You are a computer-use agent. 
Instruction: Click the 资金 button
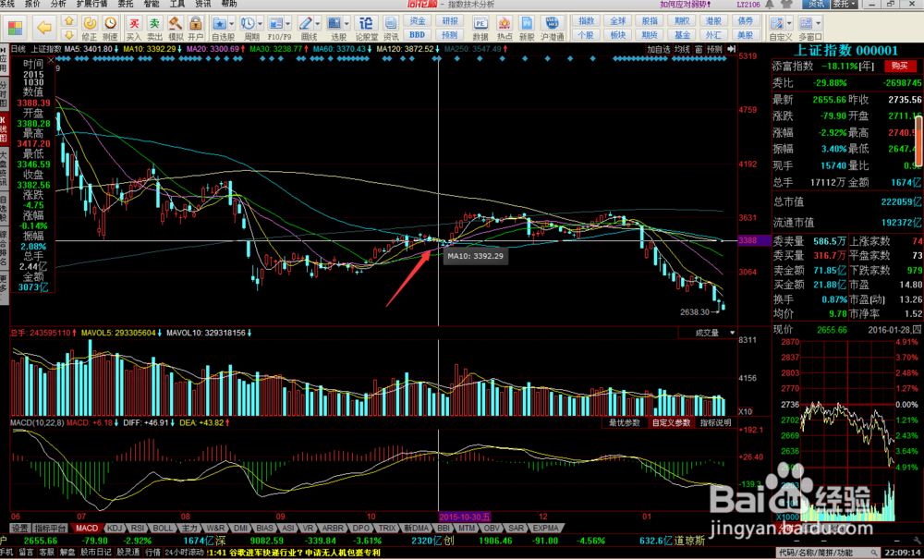coord(418,21)
